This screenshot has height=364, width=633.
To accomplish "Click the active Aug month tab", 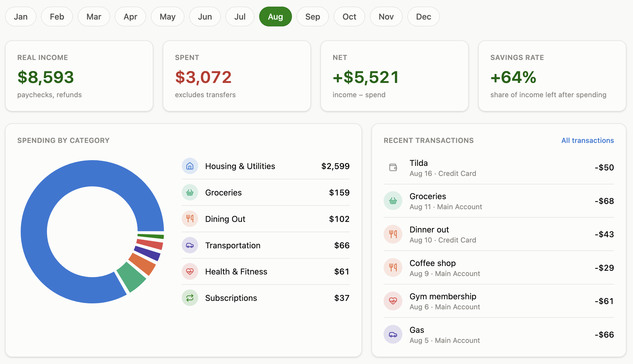I will pyautogui.click(x=276, y=17).
